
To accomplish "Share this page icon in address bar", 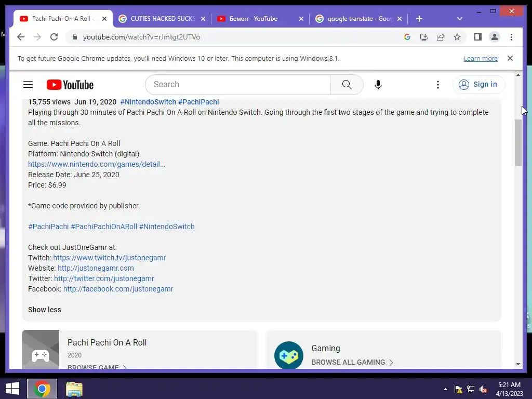I will (441, 37).
